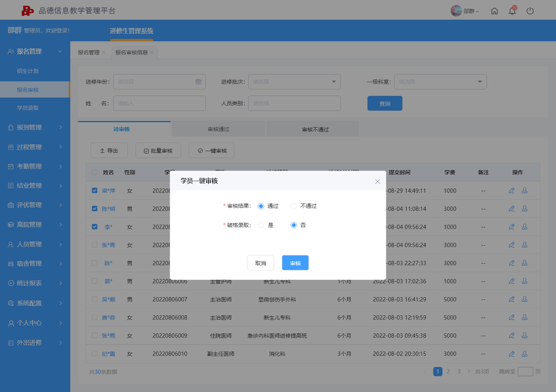Close the 学员一键审核 dialog with X
The width and height of the screenshot is (556, 392).
click(377, 182)
